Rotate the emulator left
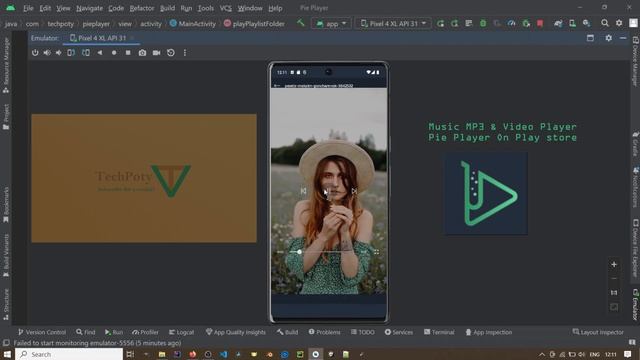Screen dimensions: 640x360 click(x=71, y=53)
